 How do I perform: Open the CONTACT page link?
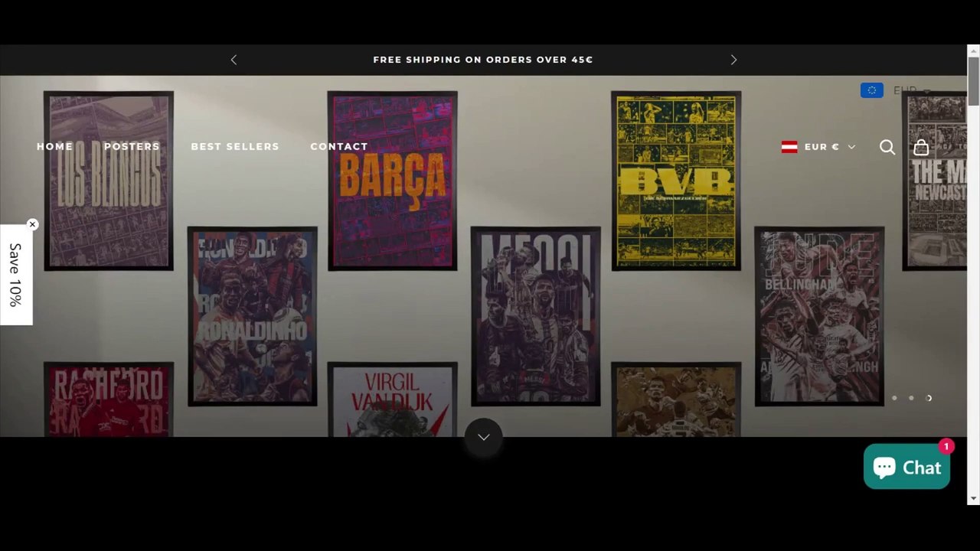339,146
